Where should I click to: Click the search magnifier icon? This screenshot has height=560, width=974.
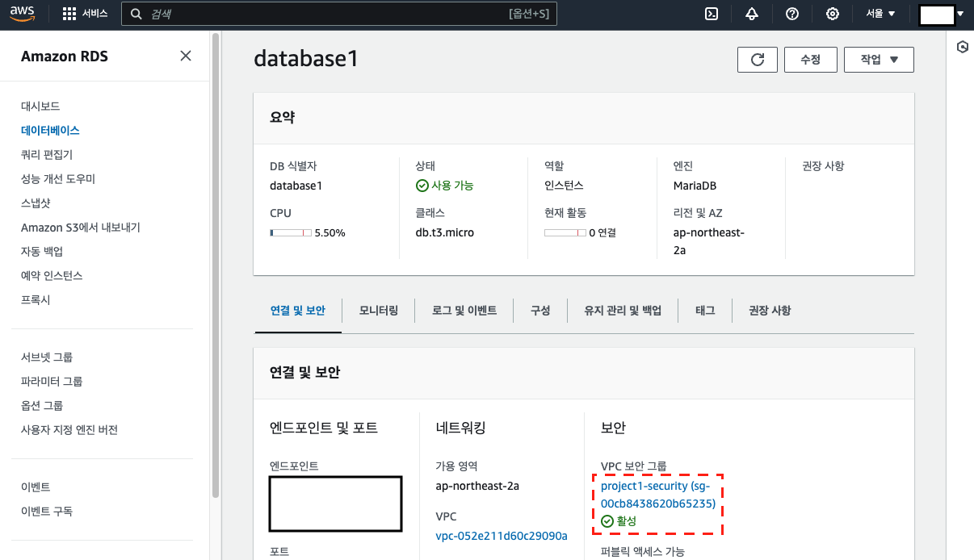pyautogui.click(x=136, y=14)
